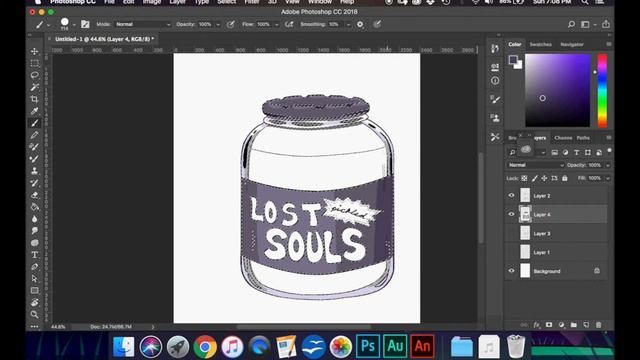Click the Share icon in options bar

(x=606, y=24)
